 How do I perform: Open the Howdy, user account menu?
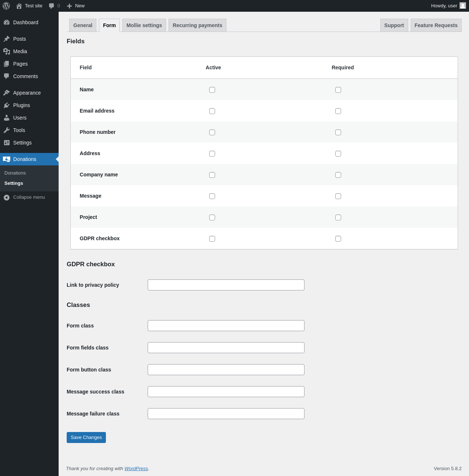(448, 6)
